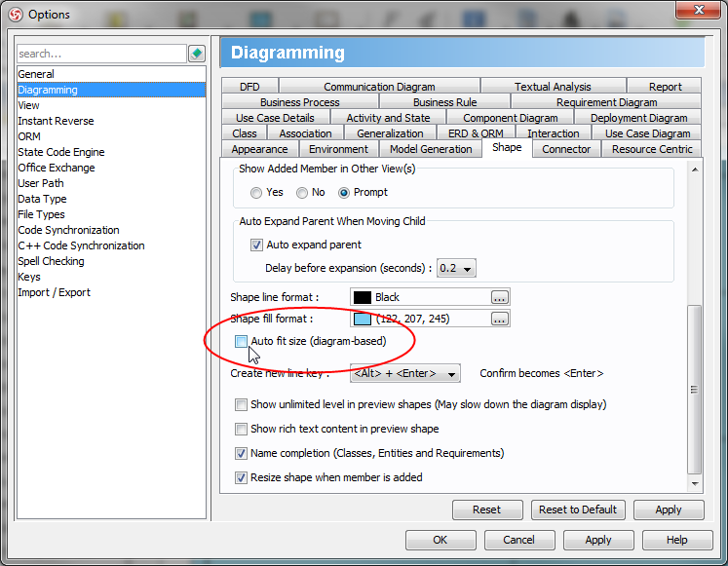Screen dimensions: 728x566
Task: Click scrollbar down arrow in Shape panel
Action: [695, 482]
